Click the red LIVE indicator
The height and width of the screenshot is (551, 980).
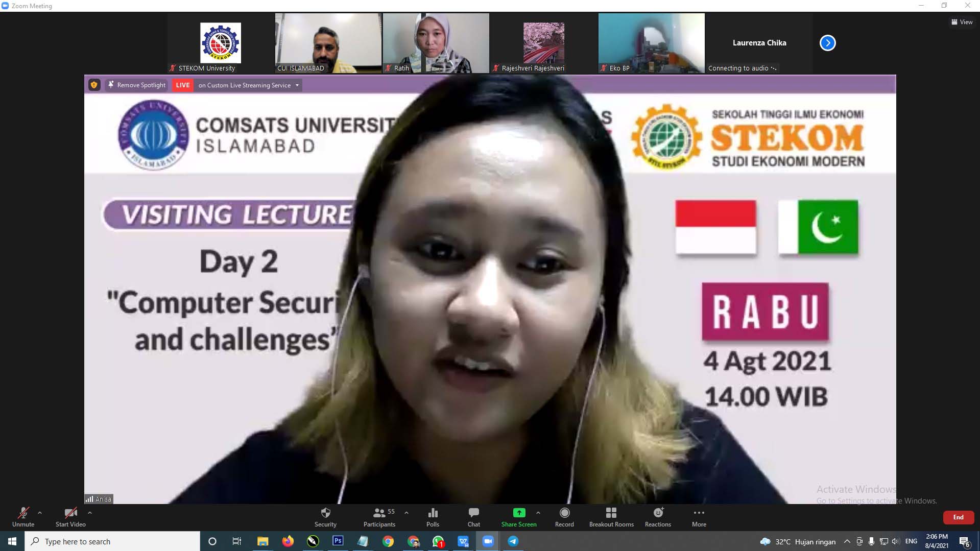182,85
